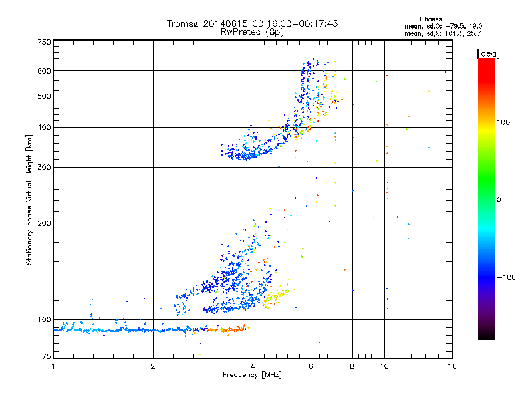Click the 'mean, sd,O: -79.5, 19.0' statistics line

pos(443,26)
